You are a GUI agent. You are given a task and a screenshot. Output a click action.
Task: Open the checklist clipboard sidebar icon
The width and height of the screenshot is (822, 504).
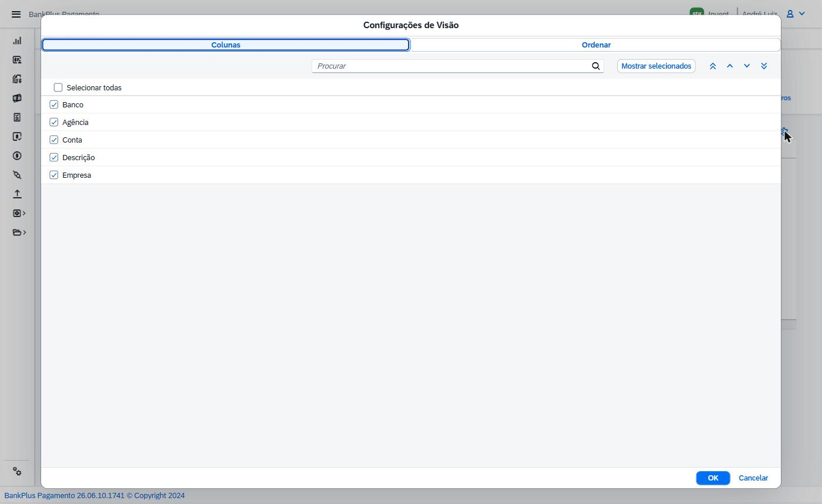(x=17, y=117)
